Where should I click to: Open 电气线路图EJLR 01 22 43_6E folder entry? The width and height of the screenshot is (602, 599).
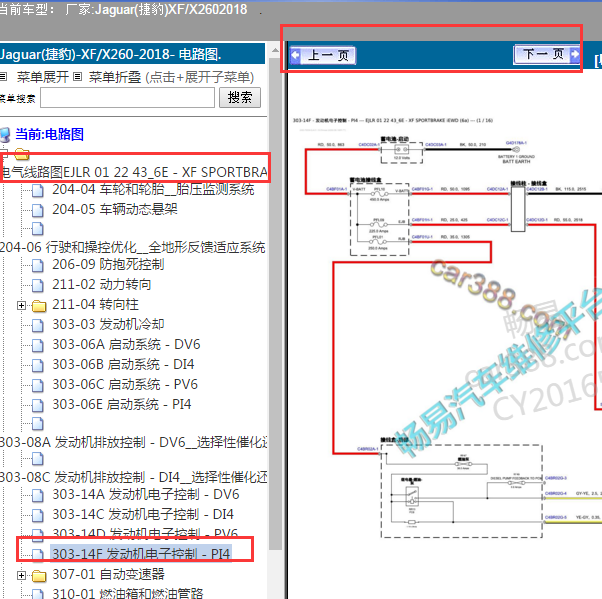coord(134,172)
